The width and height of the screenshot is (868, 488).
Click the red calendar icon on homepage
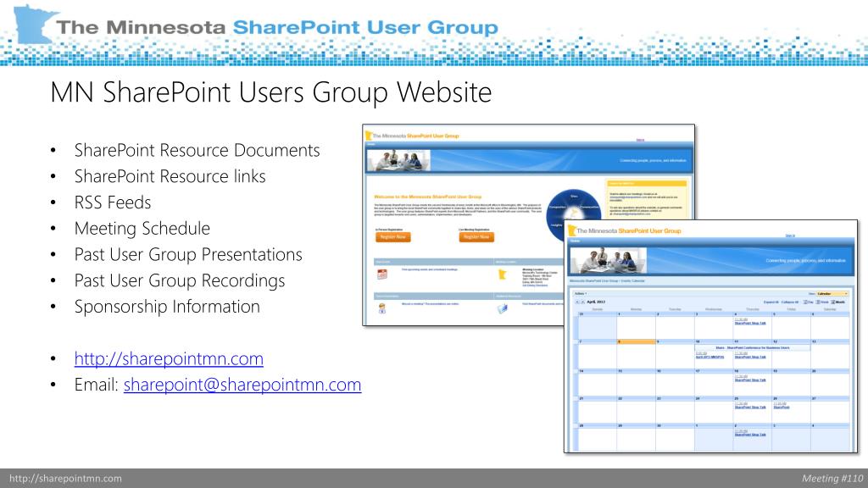(382, 274)
